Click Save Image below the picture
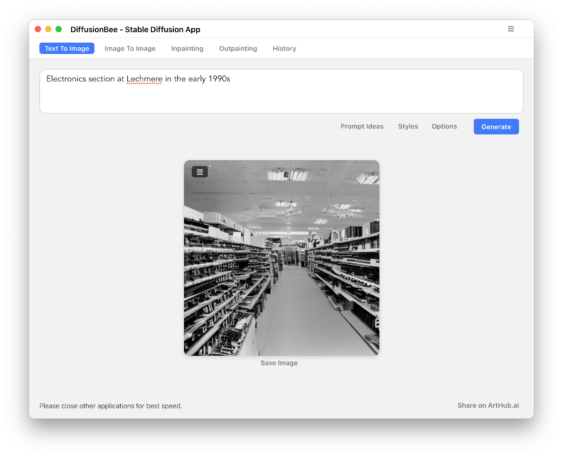This screenshot has width=563, height=457. click(279, 363)
